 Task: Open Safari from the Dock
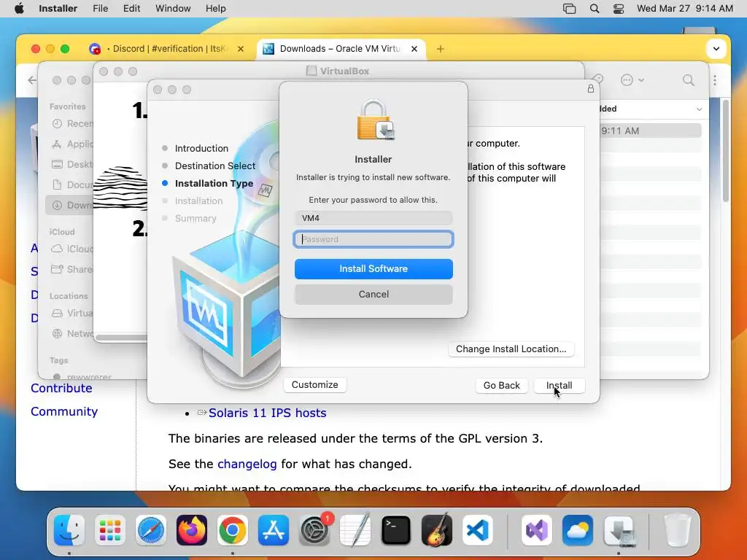pyautogui.click(x=151, y=530)
